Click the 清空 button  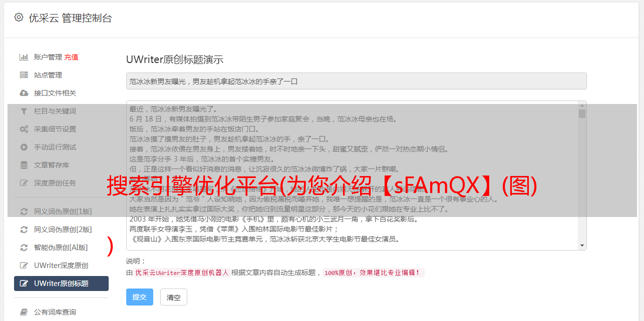174,297
